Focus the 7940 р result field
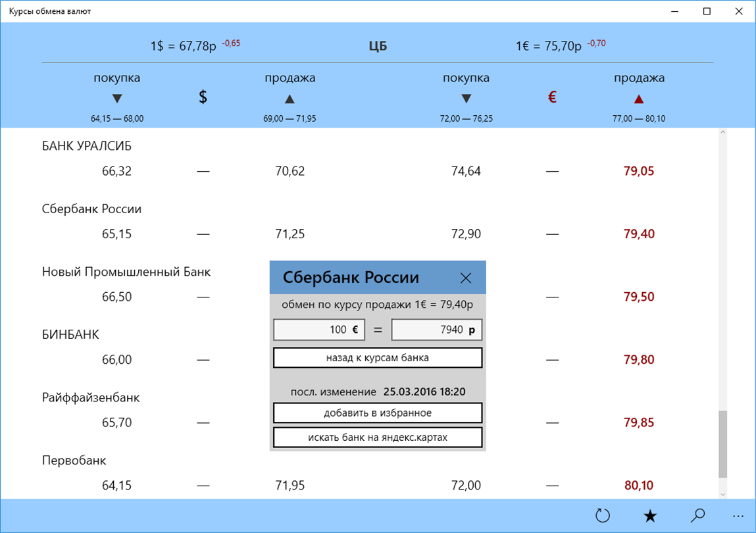 click(x=437, y=330)
